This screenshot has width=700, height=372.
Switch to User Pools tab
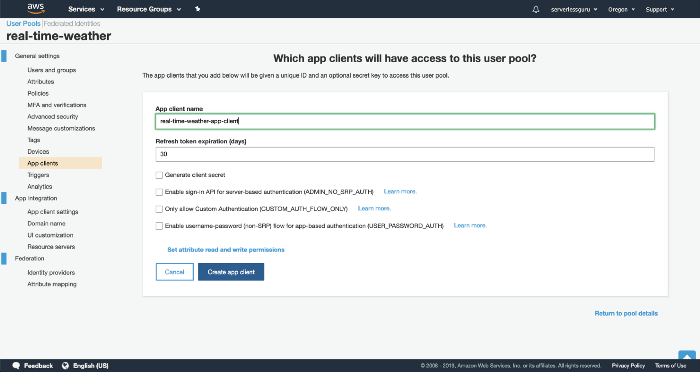coord(23,24)
